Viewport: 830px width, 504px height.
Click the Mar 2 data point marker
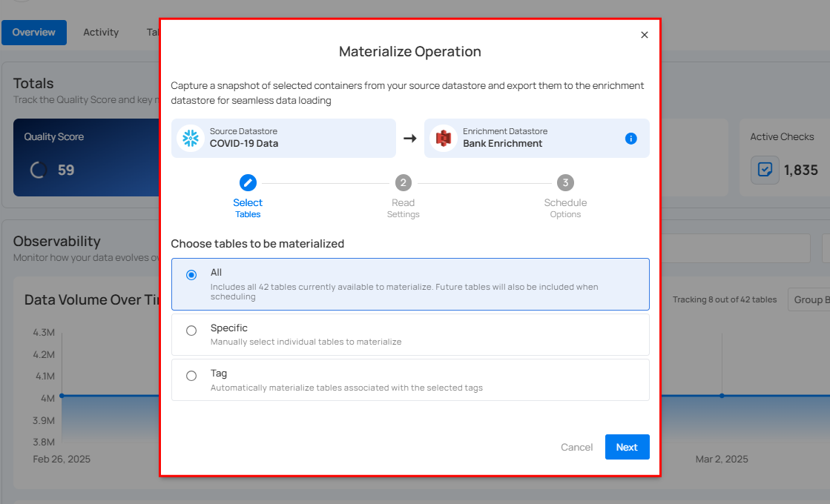click(722, 396)
